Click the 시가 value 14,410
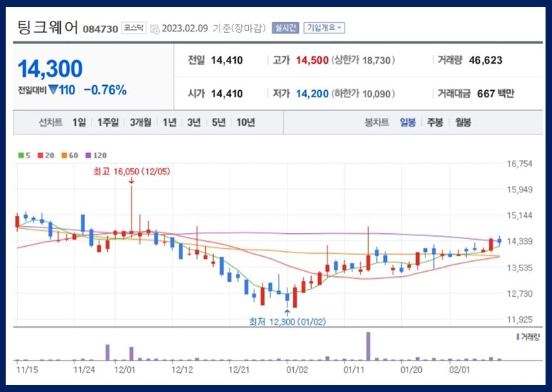 point(227,94)
